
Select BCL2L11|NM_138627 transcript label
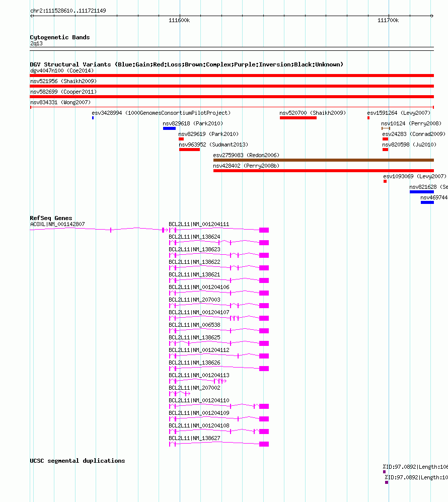[x=195, y=438]
